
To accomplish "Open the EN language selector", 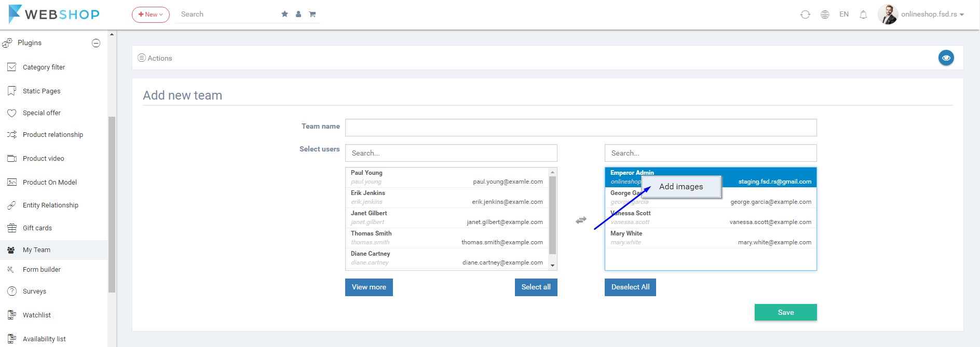I will click(x=844, y=15).
